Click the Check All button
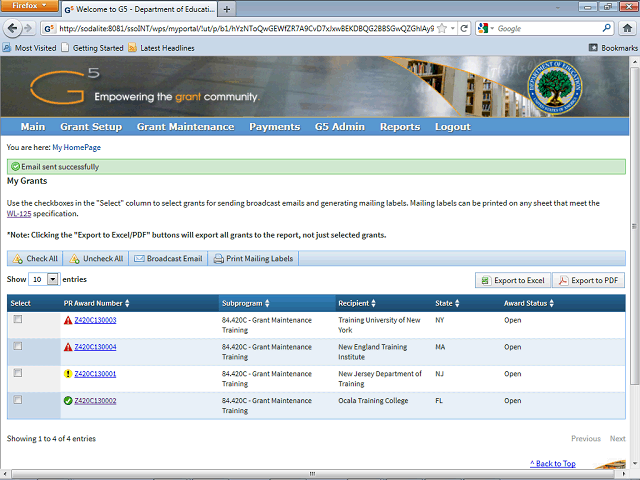Viewport: 640px width, 480px height. click(35, 258)
